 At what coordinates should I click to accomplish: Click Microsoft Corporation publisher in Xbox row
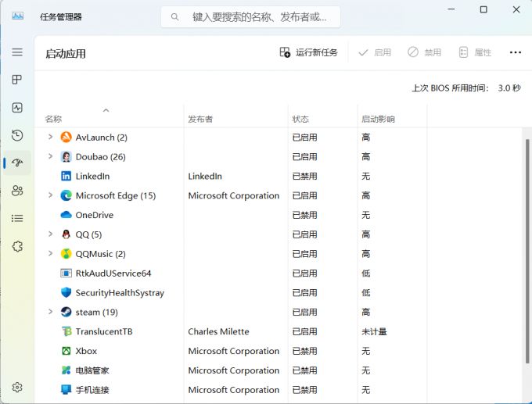coord(234,351)
